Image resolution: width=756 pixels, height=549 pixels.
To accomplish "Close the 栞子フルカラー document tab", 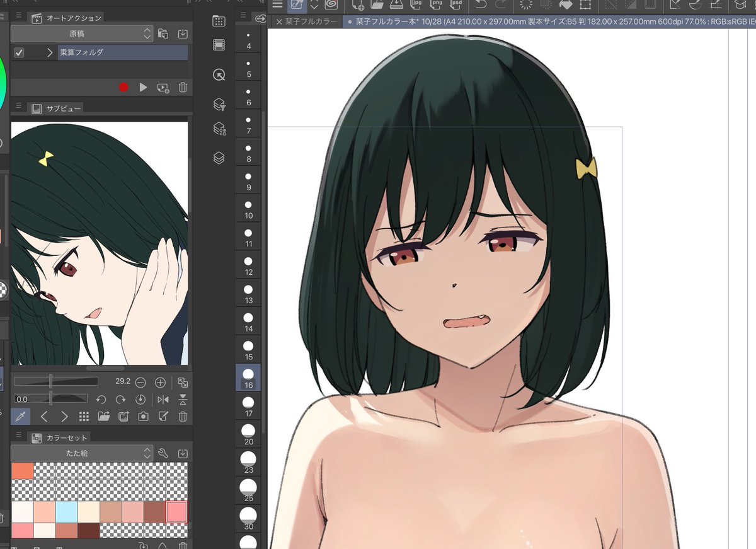I will [x=280, y=21].
